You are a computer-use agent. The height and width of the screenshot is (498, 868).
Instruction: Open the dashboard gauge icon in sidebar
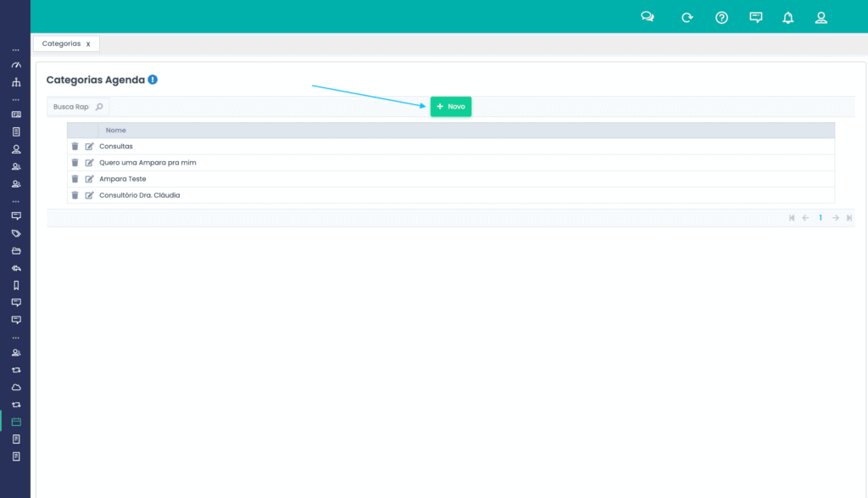tap(15, 65)
